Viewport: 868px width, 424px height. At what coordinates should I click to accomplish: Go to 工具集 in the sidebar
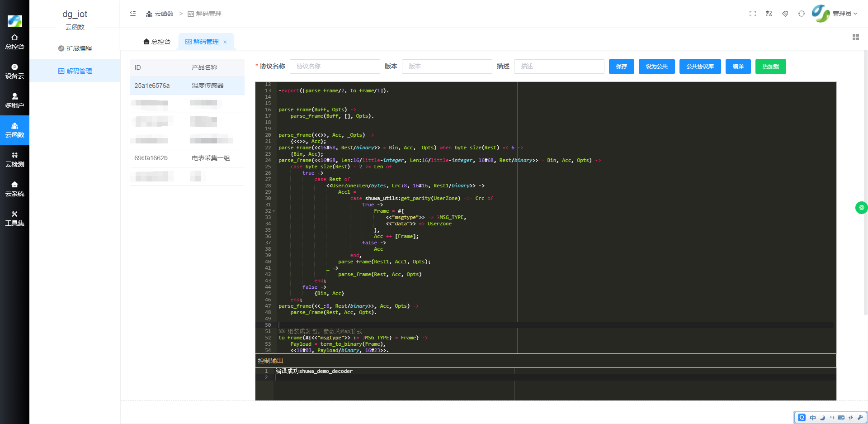click(x=14, y=219)
